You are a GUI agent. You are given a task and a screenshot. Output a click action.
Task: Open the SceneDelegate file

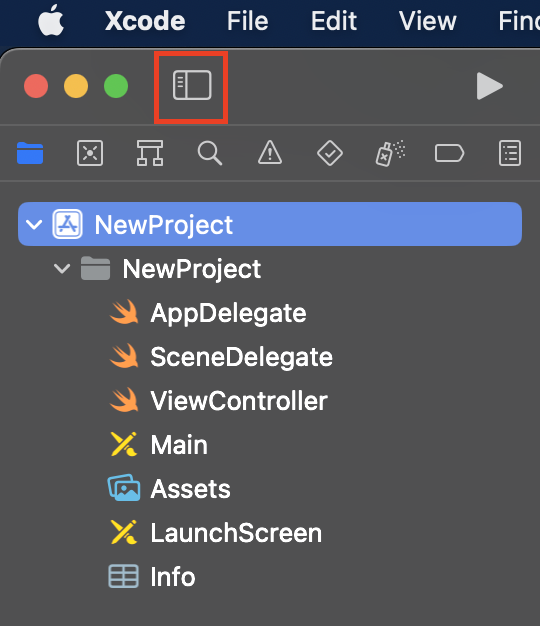[x=241, y=357]
